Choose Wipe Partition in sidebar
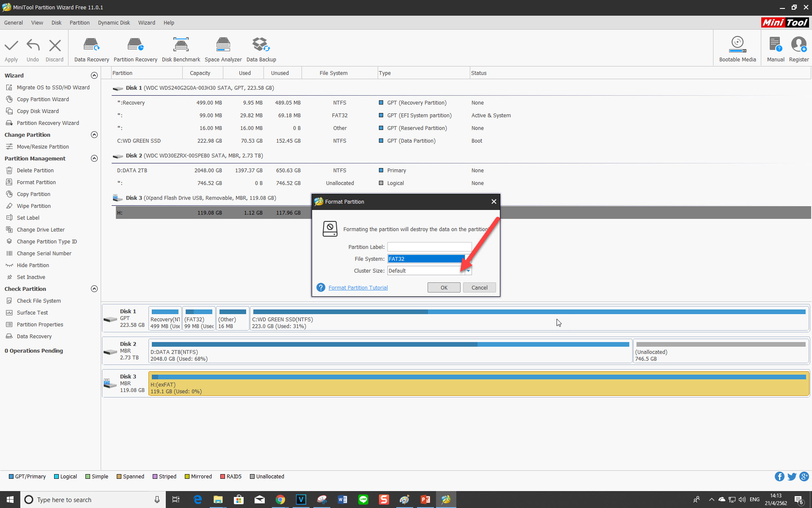Image resolution: width=812 pixels, height=508 pixels. [x=33, y=206]
